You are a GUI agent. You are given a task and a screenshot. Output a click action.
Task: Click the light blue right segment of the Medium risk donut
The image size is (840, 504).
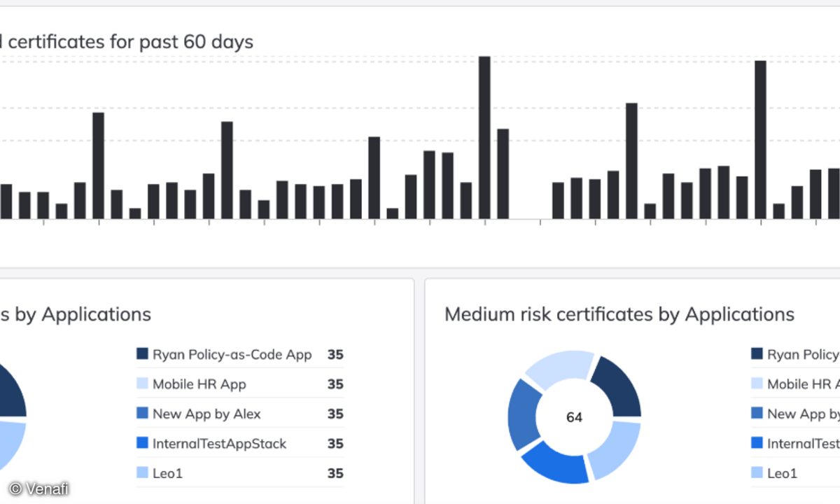[618, 449]
